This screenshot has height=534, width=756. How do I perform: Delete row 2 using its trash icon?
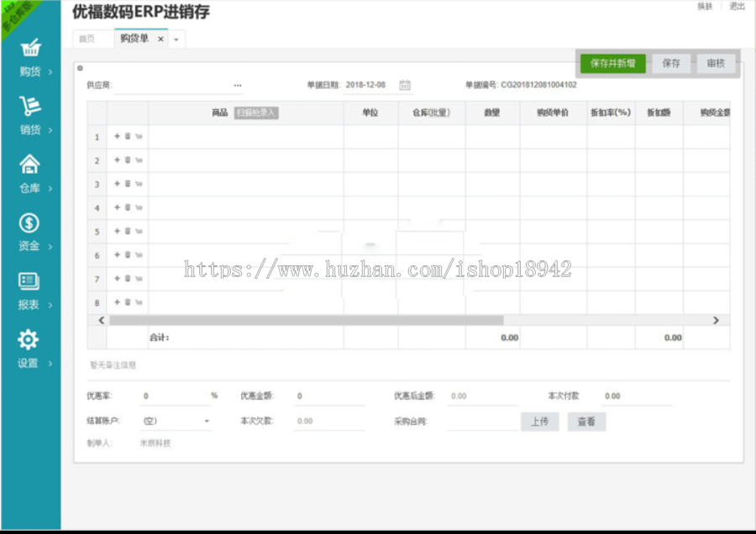point(128,160)
